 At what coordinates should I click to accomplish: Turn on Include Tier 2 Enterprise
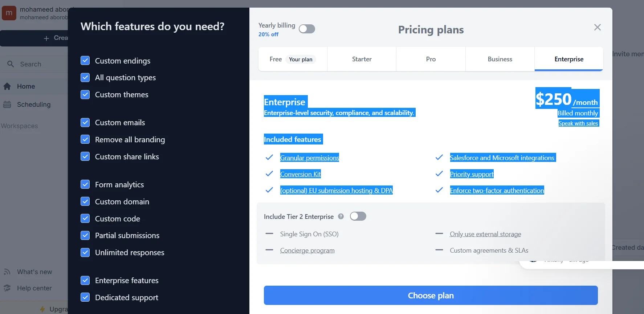(x=358, y=216)
